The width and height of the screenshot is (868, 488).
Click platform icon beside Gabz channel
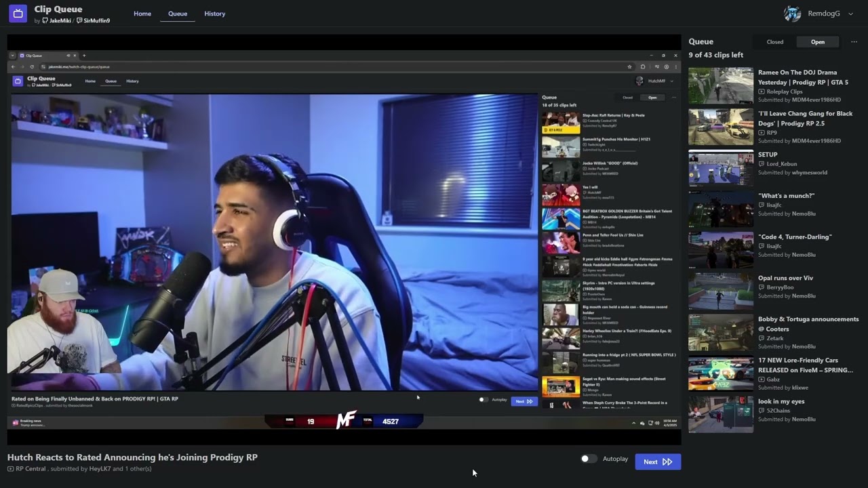click(x=762, y=380)
